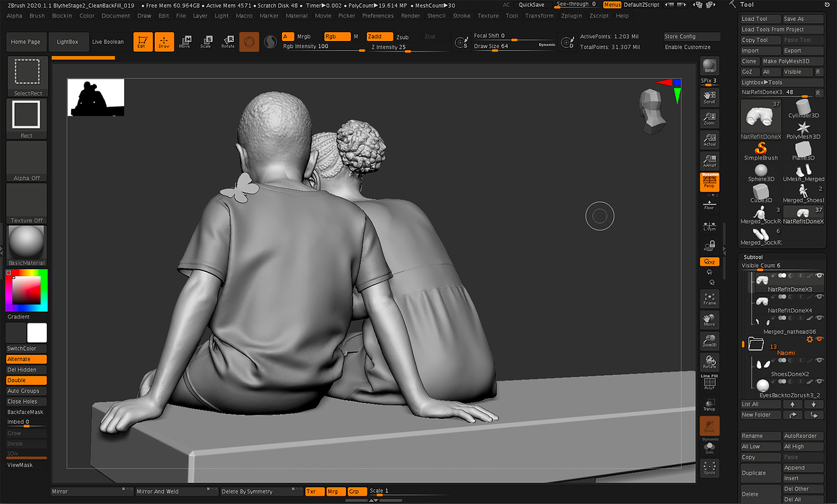
Task: Choose the Rect stroke icon
Action: [27, 119]
